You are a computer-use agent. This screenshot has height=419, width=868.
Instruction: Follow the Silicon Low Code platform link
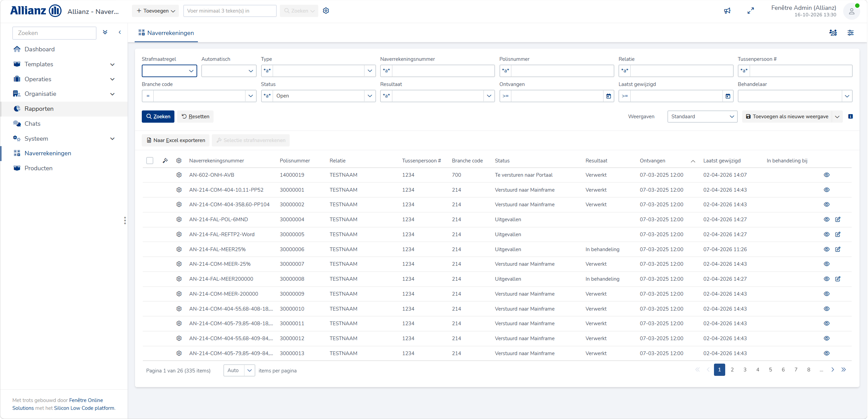(x=84, y=408)
